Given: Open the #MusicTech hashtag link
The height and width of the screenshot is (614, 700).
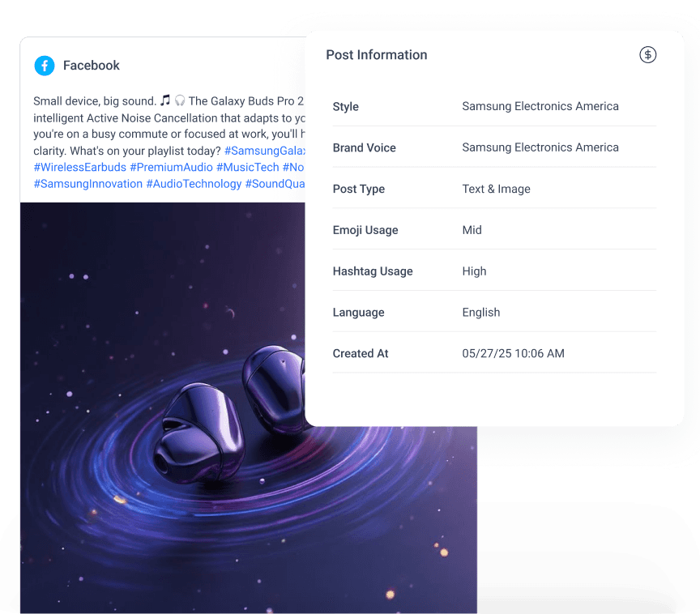Looking at the screenshot, I should tap(248, 168).
